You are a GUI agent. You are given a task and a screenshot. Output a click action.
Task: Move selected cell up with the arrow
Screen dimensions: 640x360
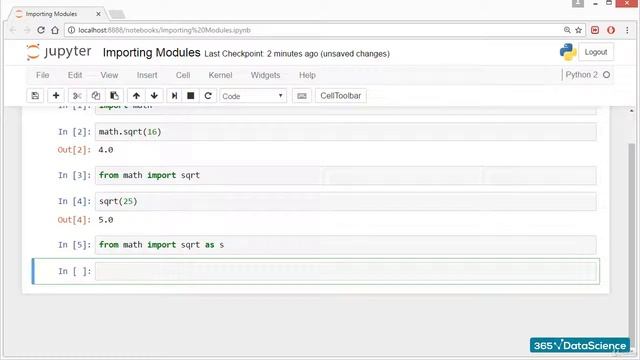pos(136,96)
